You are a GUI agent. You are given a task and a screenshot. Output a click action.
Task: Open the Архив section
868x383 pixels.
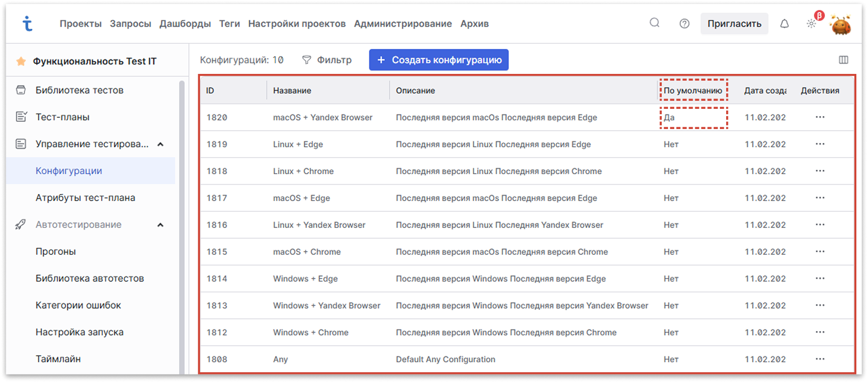[474, 24]
